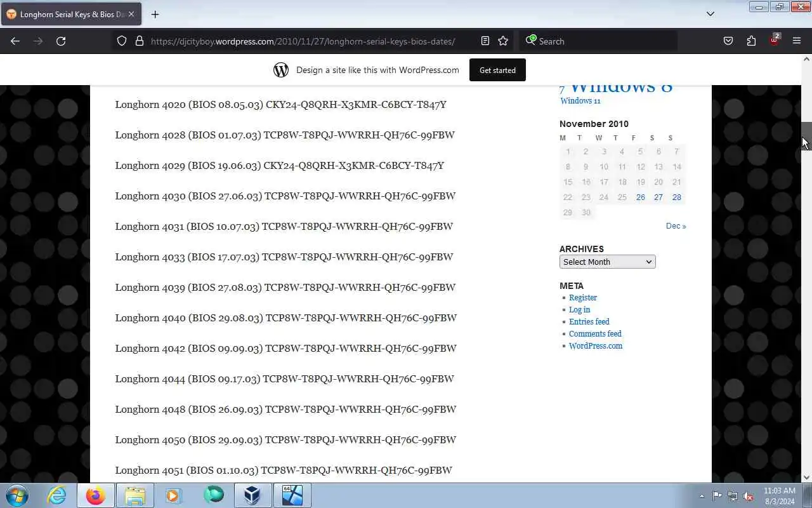The image size is (812, 508).
Task: Click the muted volume tray icon
Action: tap(749, 496)
